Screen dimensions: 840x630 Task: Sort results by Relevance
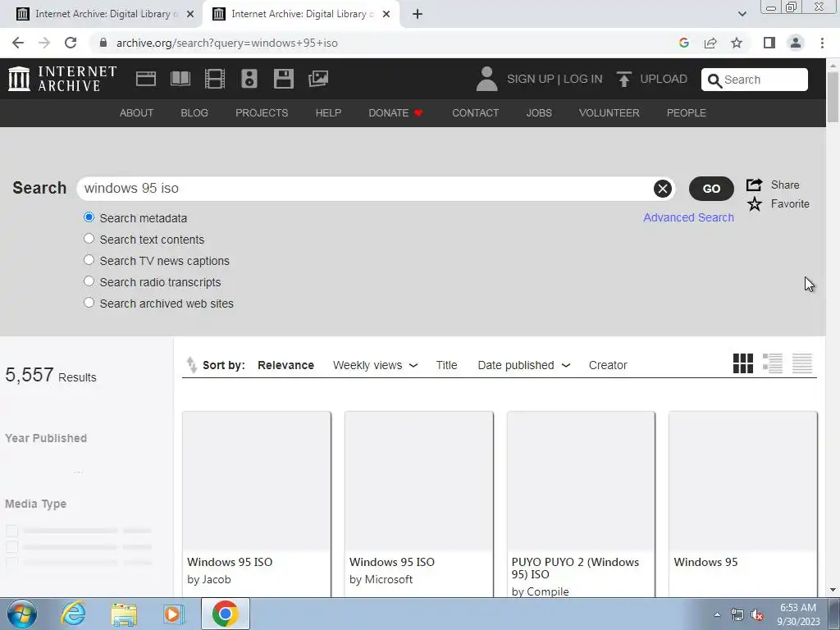pos(285,365)
